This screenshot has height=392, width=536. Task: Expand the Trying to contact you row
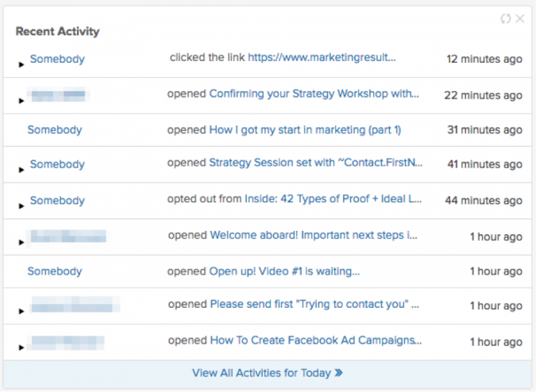(21, 311)
